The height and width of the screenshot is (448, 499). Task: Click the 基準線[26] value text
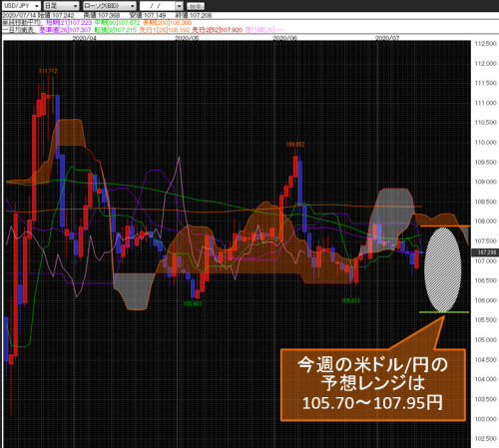point(65,30)
